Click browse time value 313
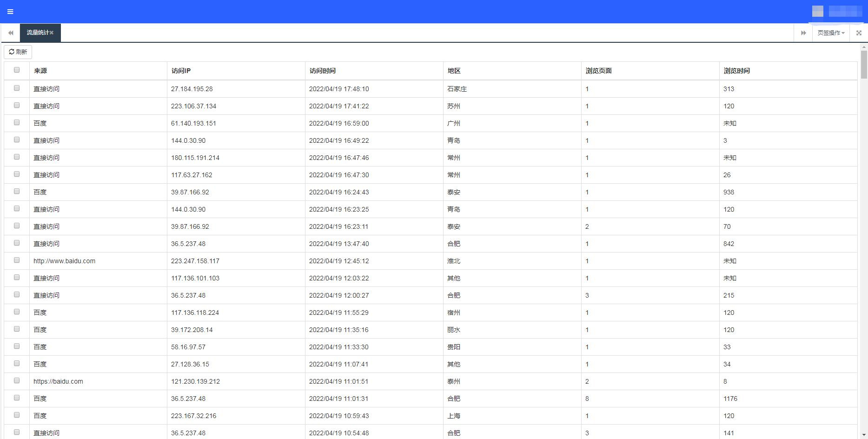This screenshot has height=439, width=868. point(729,89)
